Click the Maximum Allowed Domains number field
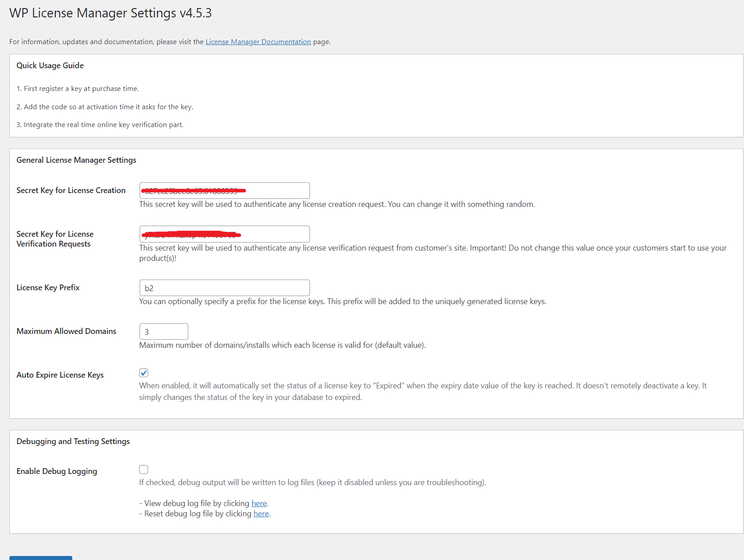The height and width of the screenshot is (560, 744). 164,331
